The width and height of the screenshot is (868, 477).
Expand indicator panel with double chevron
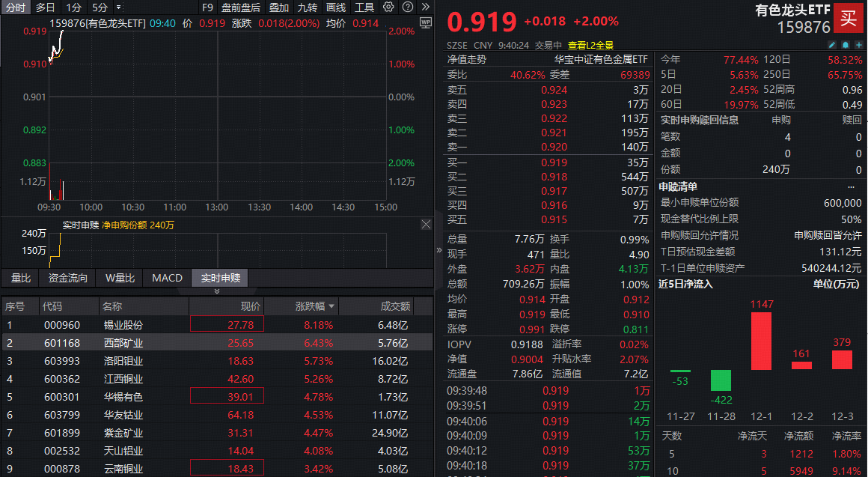217,291
